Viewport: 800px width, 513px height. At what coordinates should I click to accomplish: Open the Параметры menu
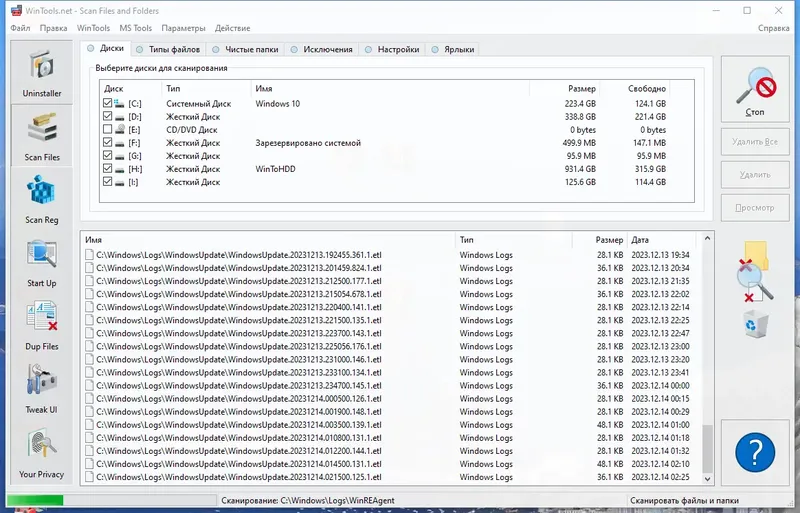click(183, 28)
